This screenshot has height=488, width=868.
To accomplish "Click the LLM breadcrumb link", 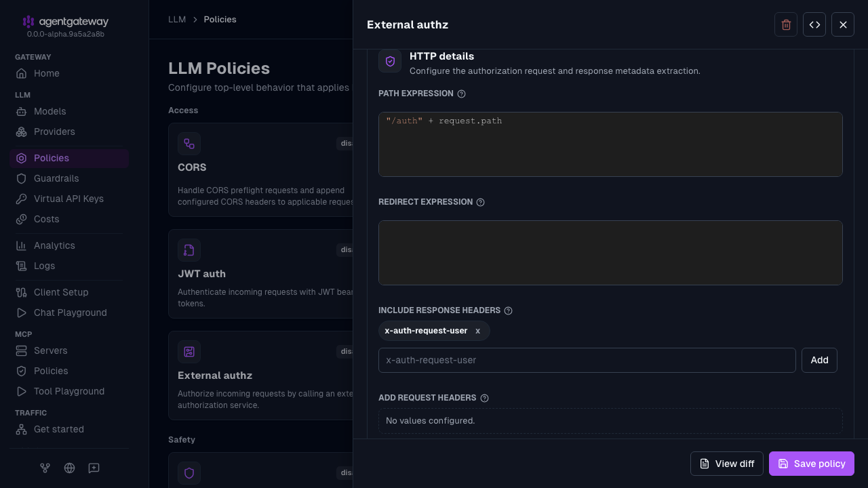I will pyautogui.click(x=177, y=20).
